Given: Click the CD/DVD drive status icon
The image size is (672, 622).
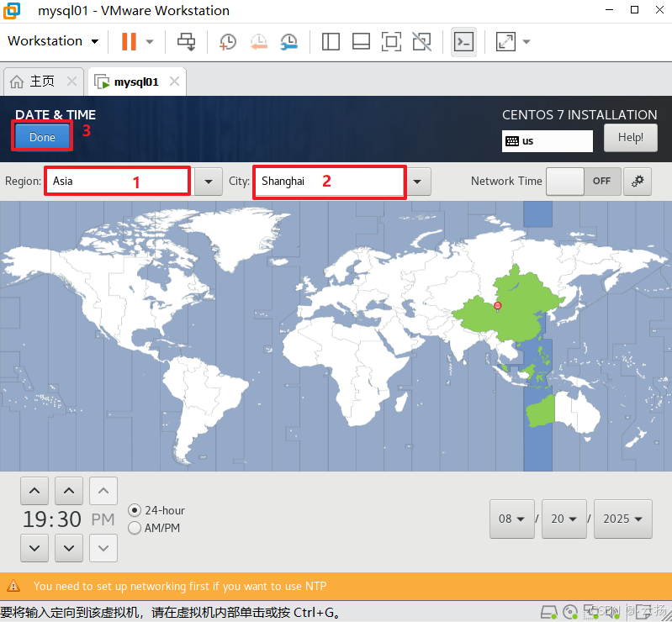Looking at the screenshot, I should (570, 613).
